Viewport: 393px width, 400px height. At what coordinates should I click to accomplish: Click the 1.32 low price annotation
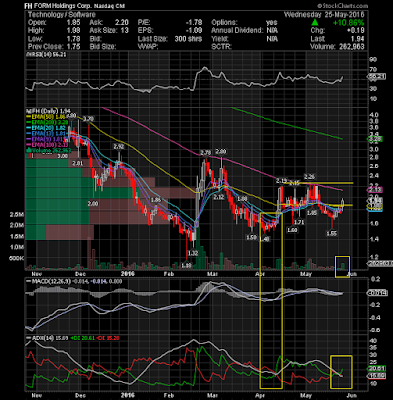[x=193, y=253]
